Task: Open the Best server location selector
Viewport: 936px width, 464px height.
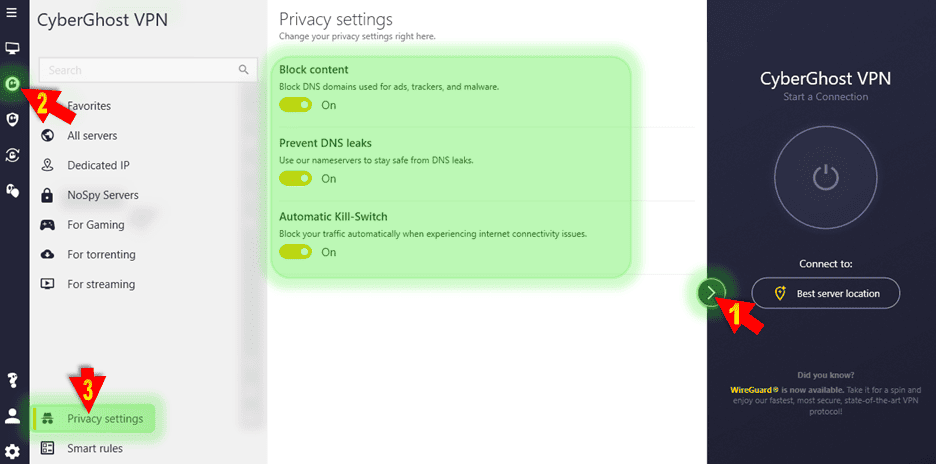Action: (826, 293)
